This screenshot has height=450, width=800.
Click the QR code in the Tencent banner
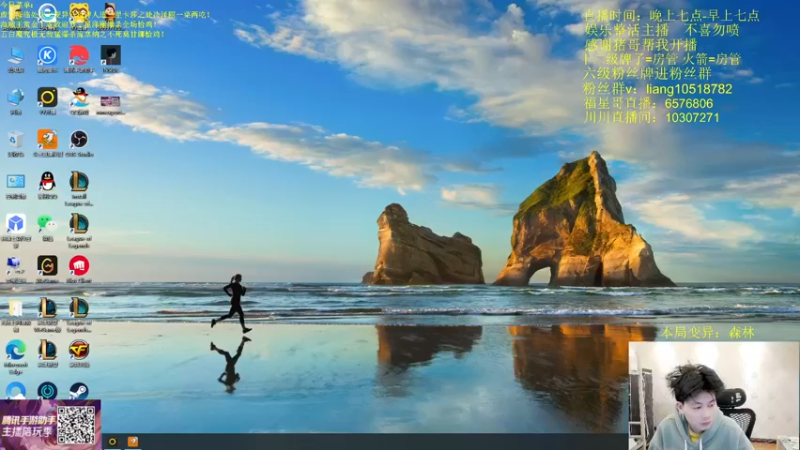(x=76, y=424)
